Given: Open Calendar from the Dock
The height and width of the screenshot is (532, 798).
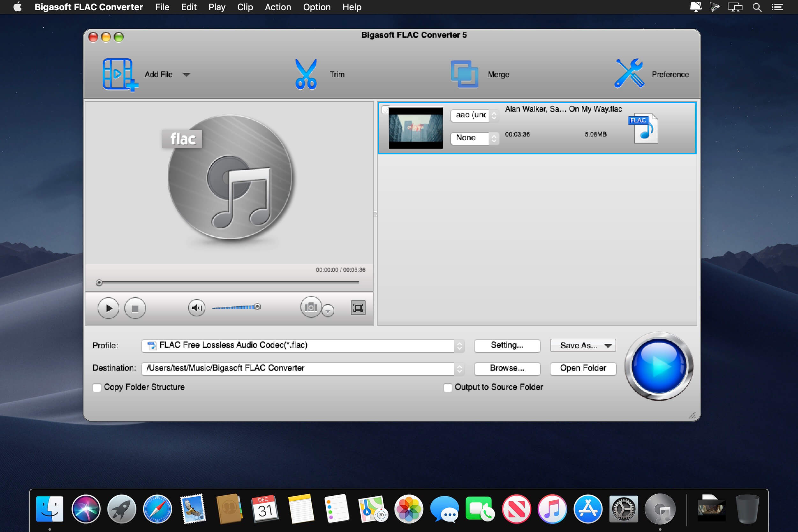Looking at the screenshot, I should [265, 509].
